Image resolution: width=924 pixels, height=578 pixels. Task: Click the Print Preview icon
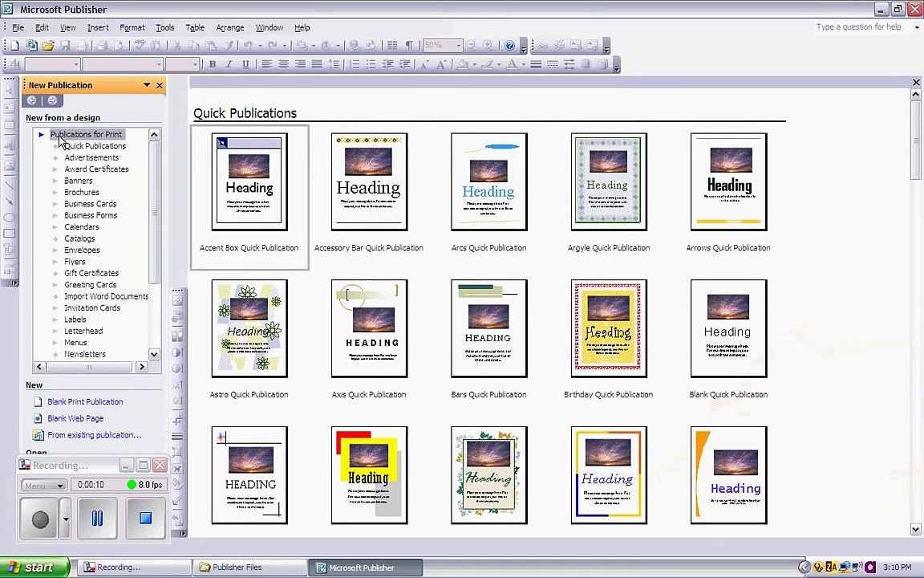(119, 46)
